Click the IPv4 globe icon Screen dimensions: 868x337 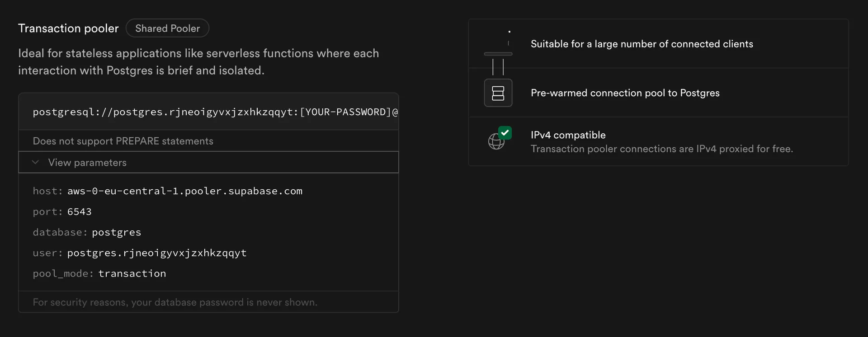[x=495, y=142]
